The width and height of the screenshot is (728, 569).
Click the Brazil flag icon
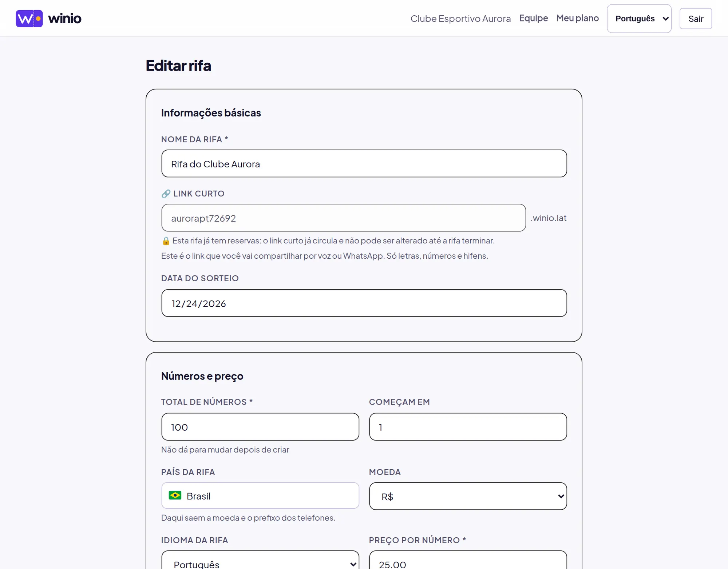(x=175, y=496)
